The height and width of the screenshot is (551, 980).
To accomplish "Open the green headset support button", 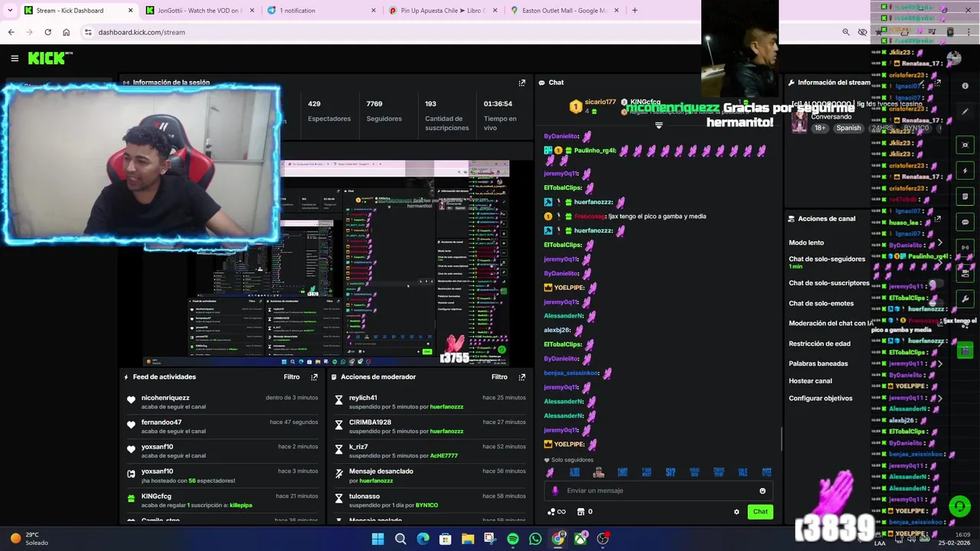I will click(959, 507).
